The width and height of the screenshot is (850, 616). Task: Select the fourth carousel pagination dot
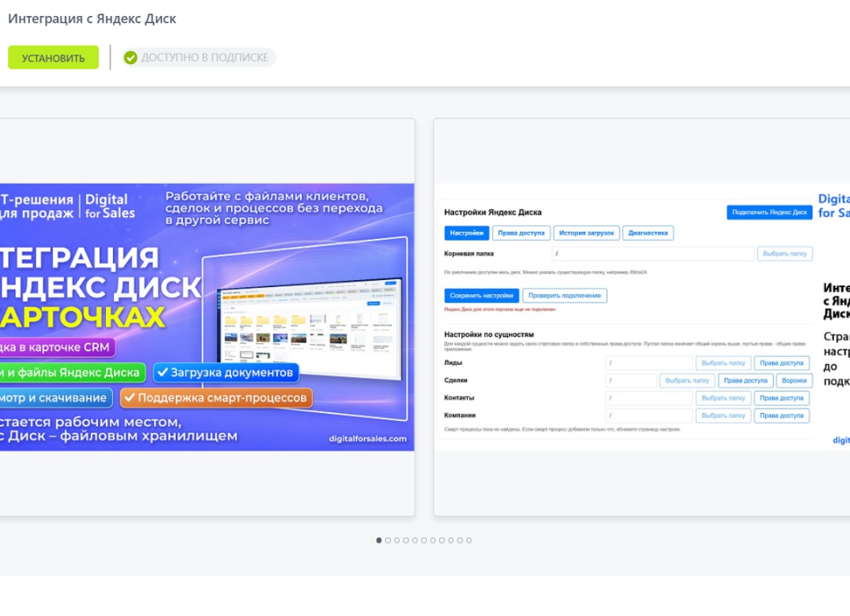point(406,540)
